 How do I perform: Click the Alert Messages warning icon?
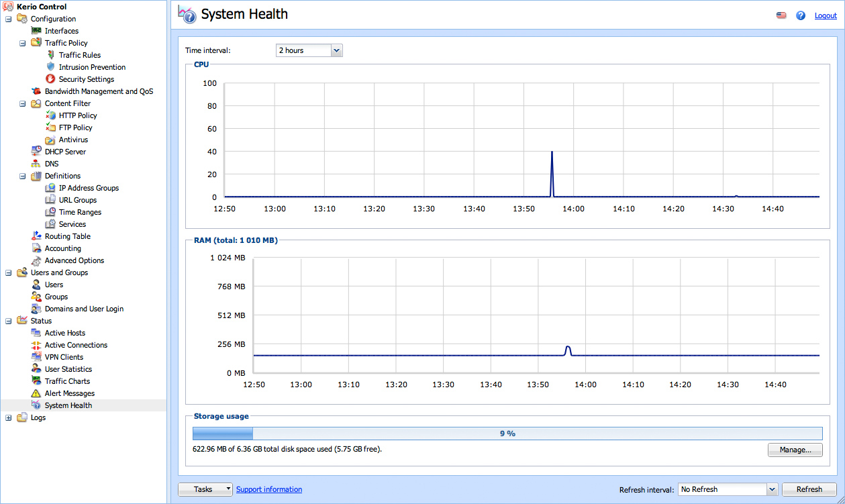coord(36,393)
